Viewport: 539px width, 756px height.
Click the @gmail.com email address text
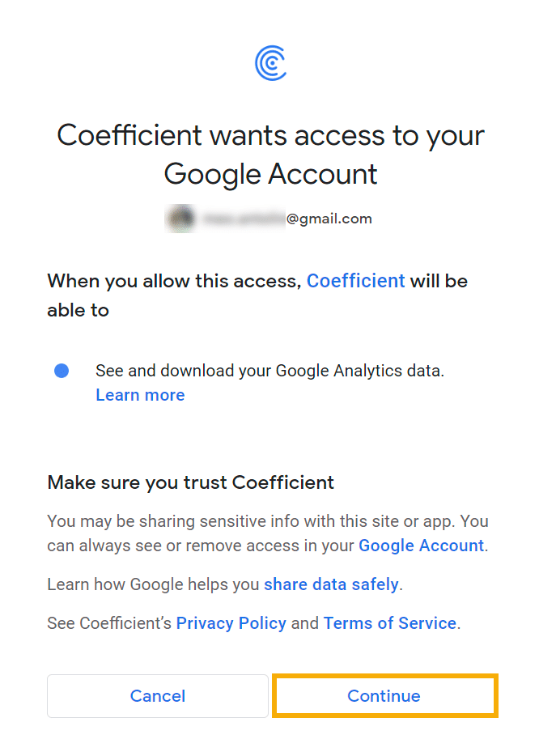329,219
